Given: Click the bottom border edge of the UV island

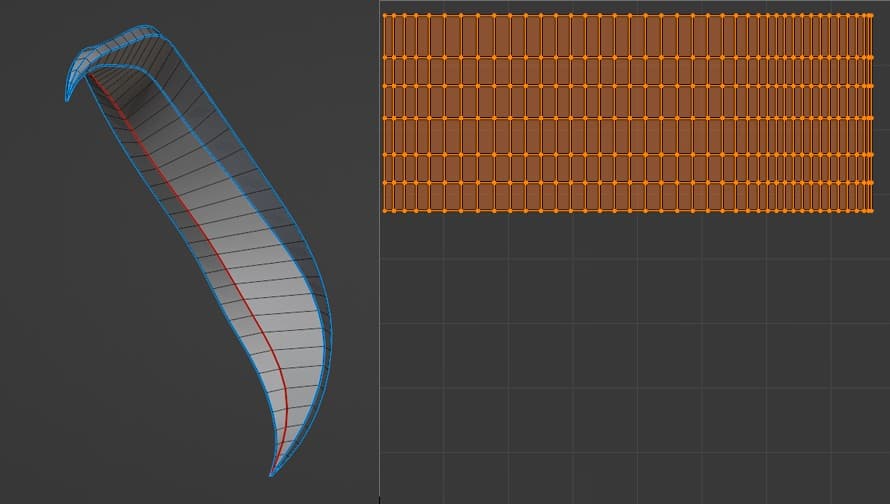Looking at the screenshot, I should [x=600, y=211].
